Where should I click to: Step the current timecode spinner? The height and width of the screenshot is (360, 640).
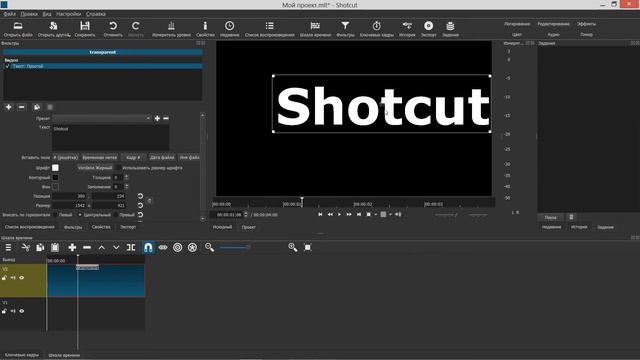pyautogui.click(x=245, y=214)
